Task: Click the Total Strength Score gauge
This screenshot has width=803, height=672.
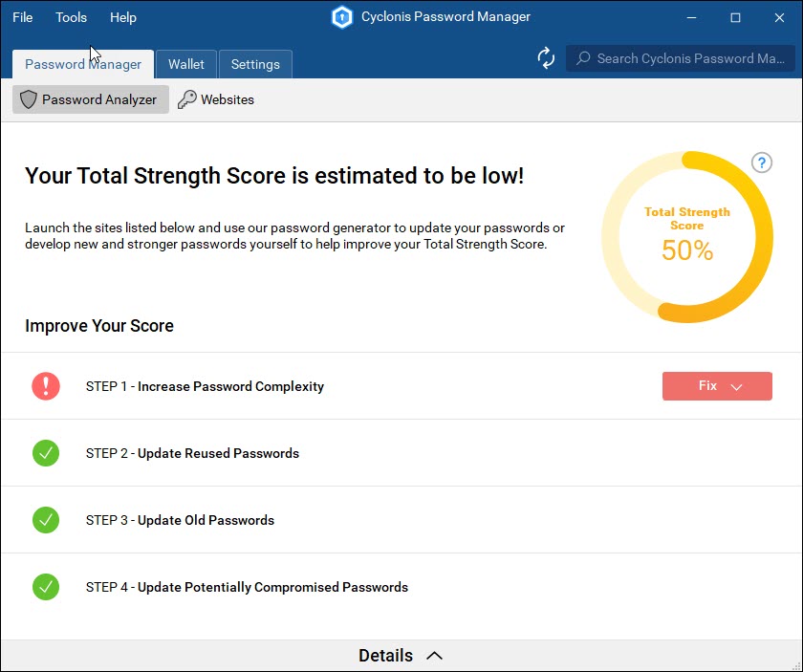Action: coord(687,237)
